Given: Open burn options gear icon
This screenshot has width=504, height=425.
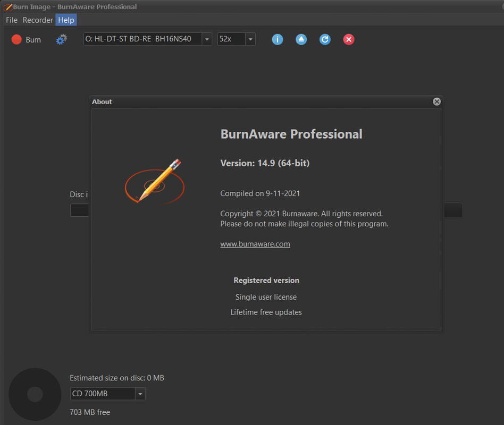Looking at the screenshot, I should tap(61, 39).
